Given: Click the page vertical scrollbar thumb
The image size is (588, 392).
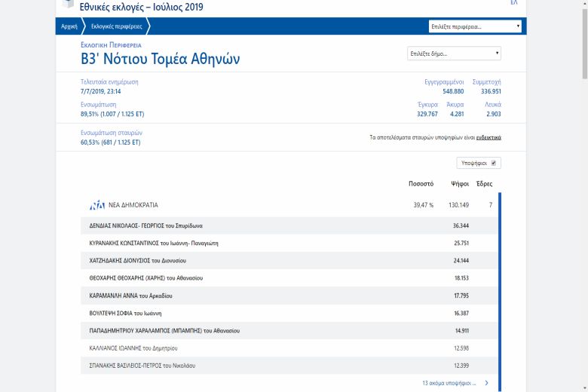Looking at the screenshot, I should (x=585, y=43).
